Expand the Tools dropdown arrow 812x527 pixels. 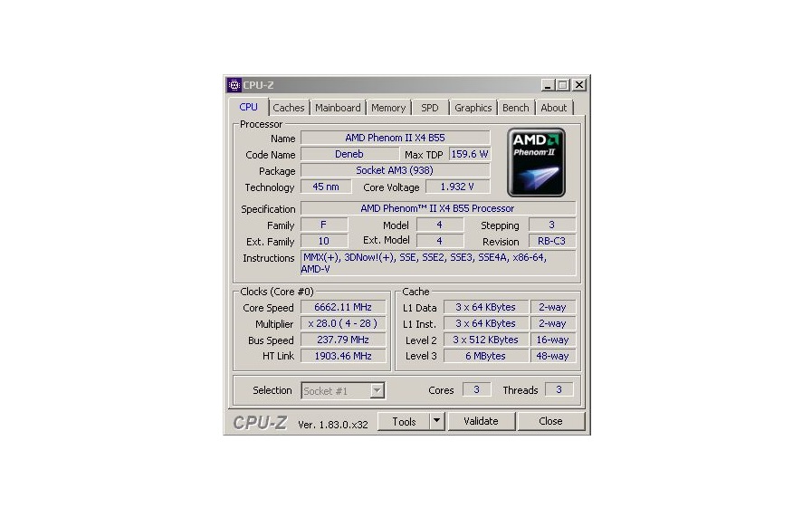pos(437,421)
